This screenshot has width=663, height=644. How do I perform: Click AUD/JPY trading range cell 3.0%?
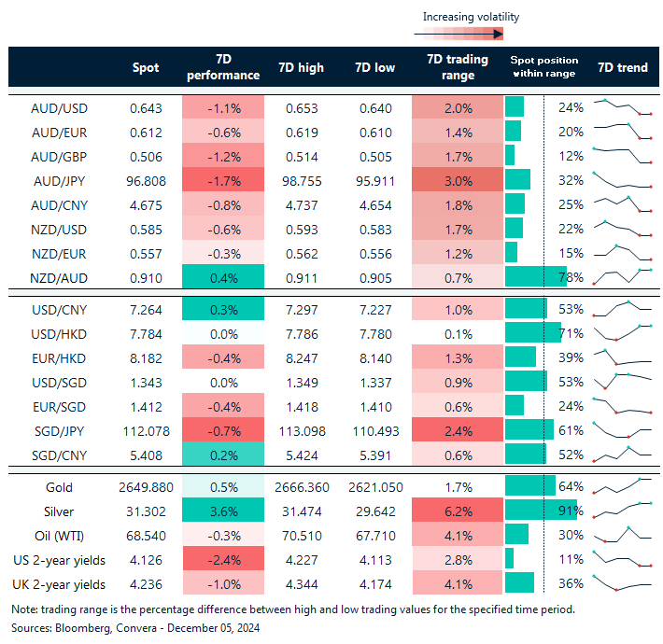(x=458, y=179)
